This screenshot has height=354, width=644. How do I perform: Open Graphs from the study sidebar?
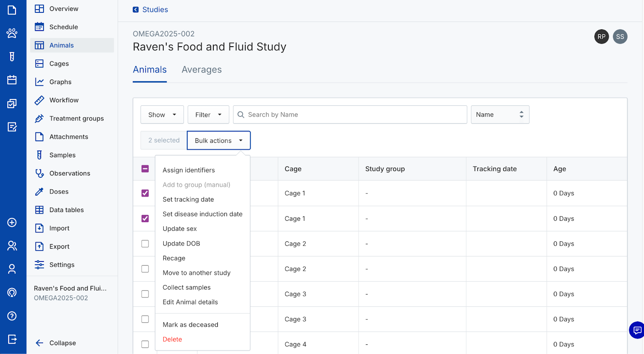point(60,82)
